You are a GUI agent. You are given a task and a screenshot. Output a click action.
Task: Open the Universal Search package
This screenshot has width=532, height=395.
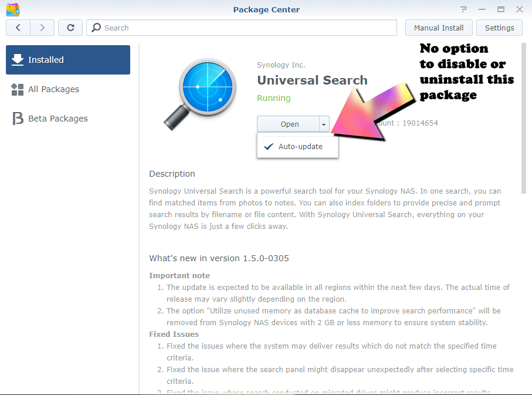(x=289, y=124)
